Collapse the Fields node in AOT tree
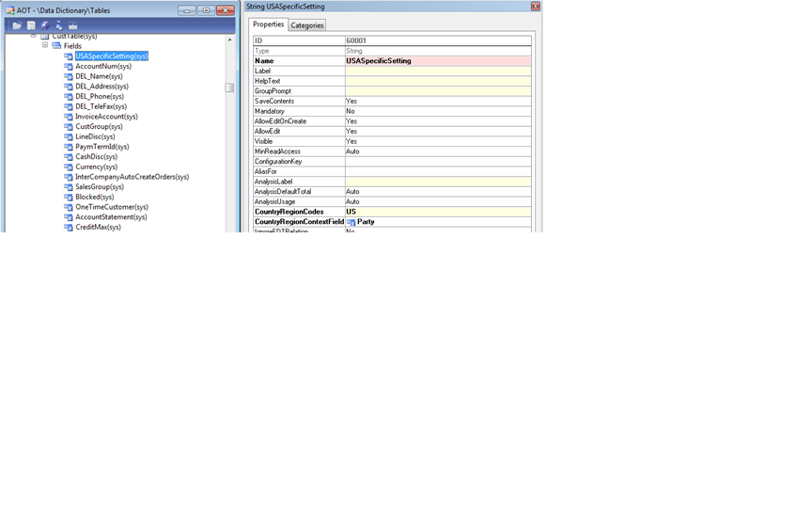This screenshot has width=812, height=508. pos(45,45)
